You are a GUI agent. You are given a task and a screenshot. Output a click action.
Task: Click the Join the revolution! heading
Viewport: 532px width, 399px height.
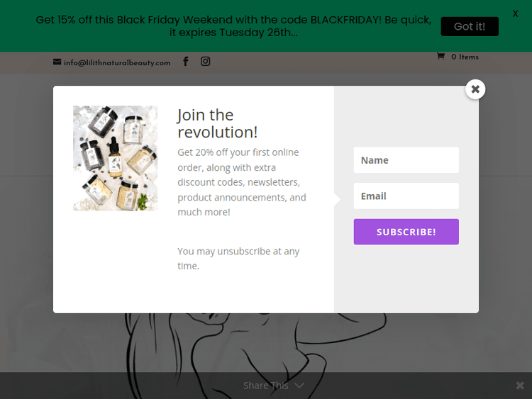tap(217, 123)
